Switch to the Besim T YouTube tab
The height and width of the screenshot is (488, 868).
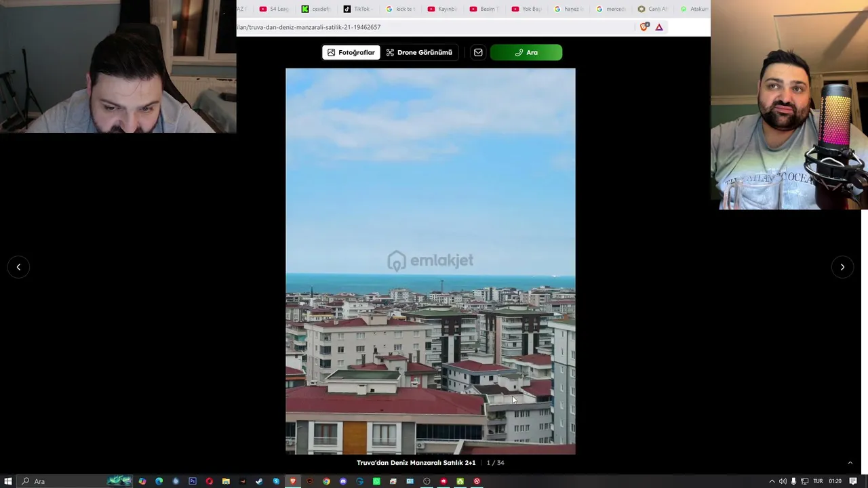484,9
